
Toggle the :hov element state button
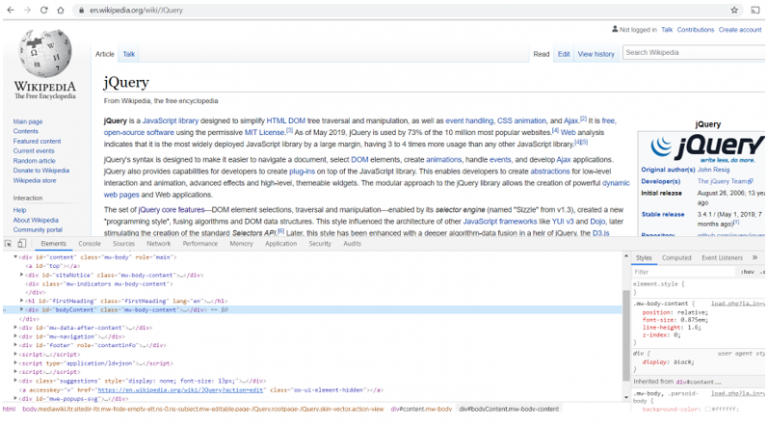[x=747, y=272]
